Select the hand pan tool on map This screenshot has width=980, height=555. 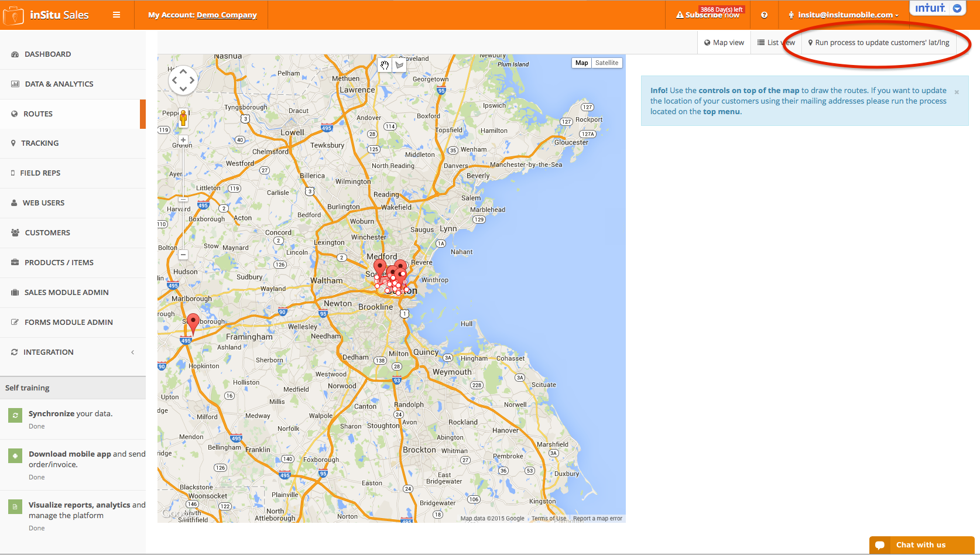385,65
